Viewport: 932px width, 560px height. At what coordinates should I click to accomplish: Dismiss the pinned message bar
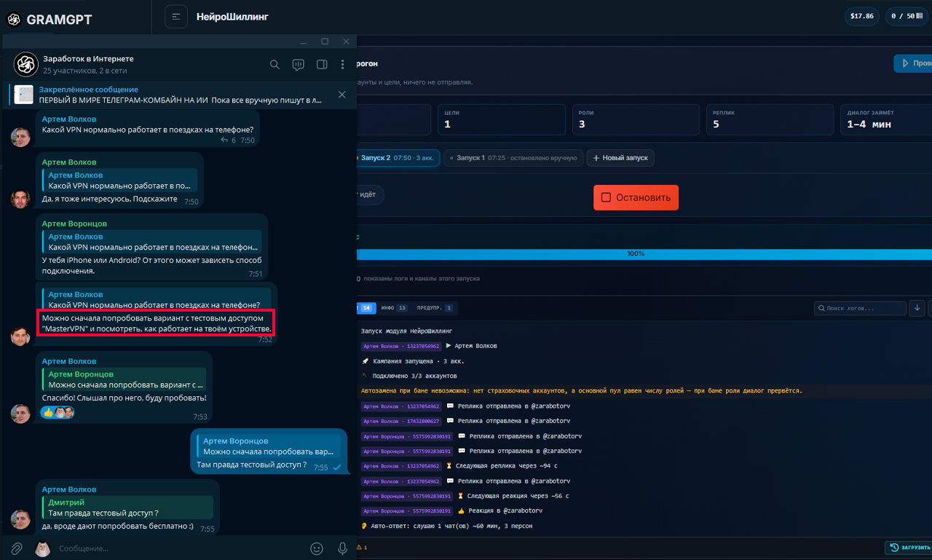[x=342, y=95]
